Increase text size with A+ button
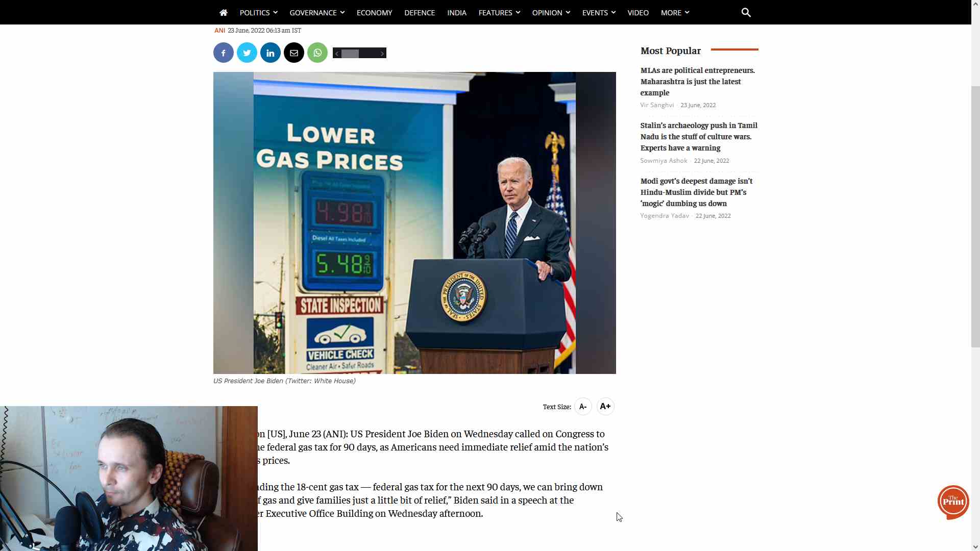980x551 pixels. click(605, 407)
